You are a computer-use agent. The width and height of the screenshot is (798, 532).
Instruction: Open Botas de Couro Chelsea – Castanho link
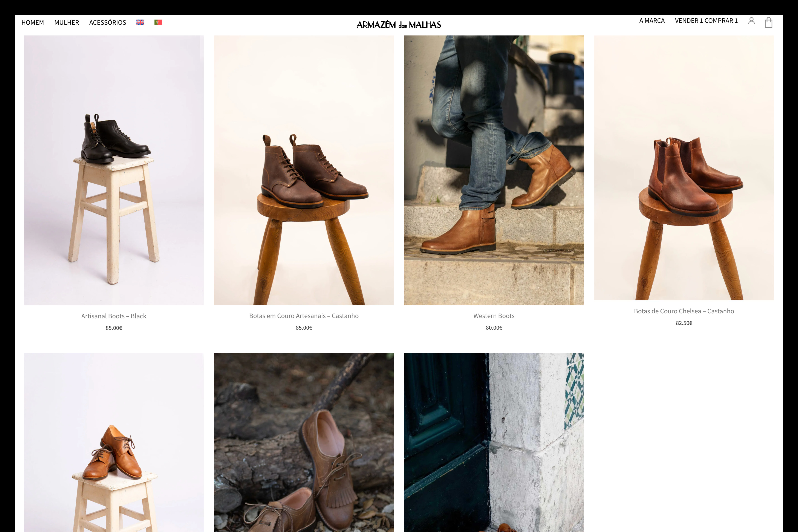[684, 311]
